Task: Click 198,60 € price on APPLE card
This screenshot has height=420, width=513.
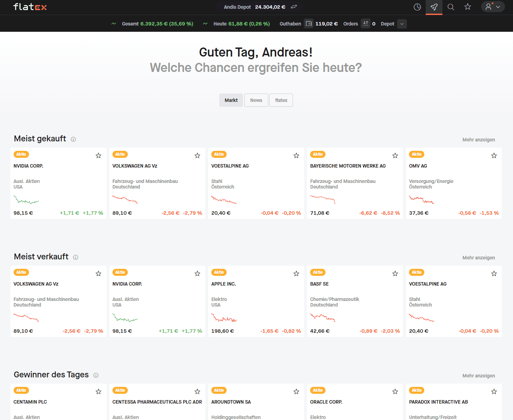Action: pos(222,331)
